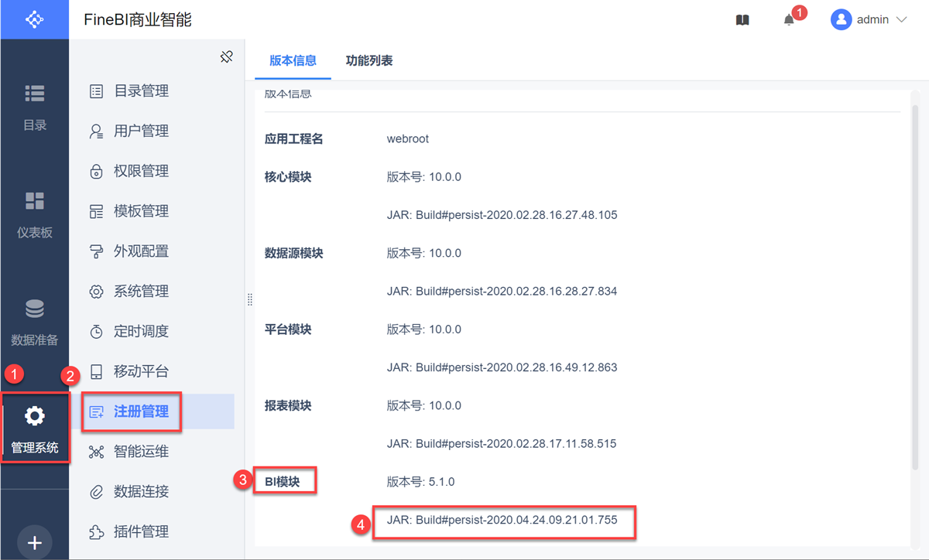The height and width of the screenshot is (560, 929).
Task: Switch to the 功能列表 tab
Action: pyautogui.click(x=369, y=60)
